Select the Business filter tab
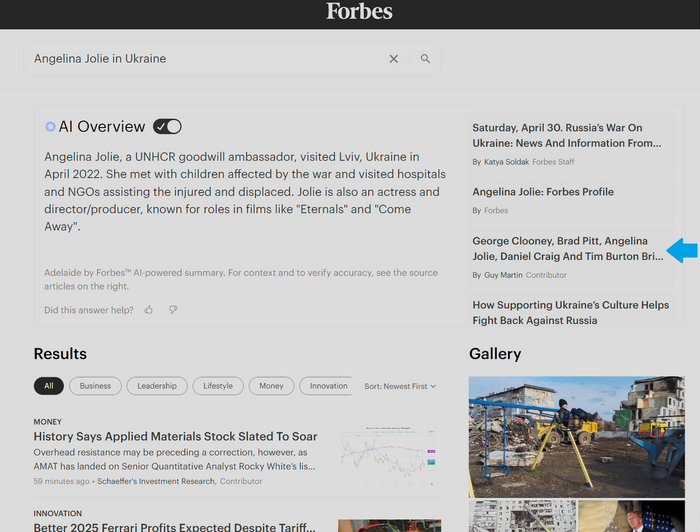This screenshot has width=700, height=532. (x=96, y=386)
